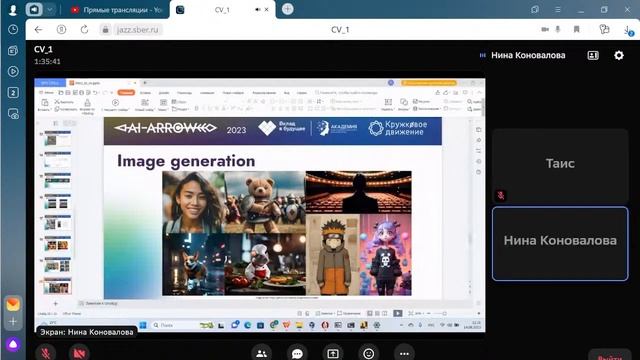
Task: Open more options three-dots button
Action: coord(404,353)
